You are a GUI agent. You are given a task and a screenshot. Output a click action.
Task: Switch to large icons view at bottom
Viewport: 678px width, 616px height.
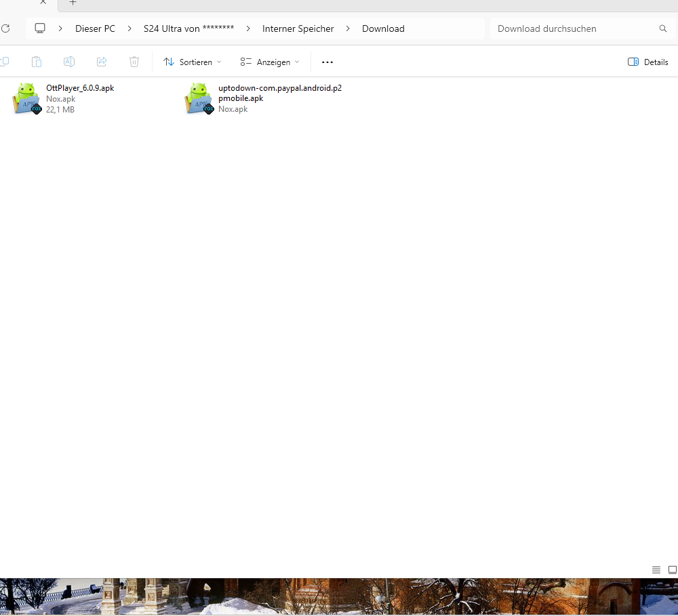click(x=673, y=570)
